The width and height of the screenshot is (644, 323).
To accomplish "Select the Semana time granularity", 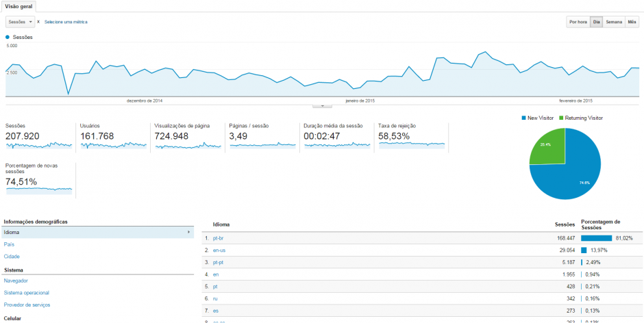I will pyautogui.click(x=614, y=22).
